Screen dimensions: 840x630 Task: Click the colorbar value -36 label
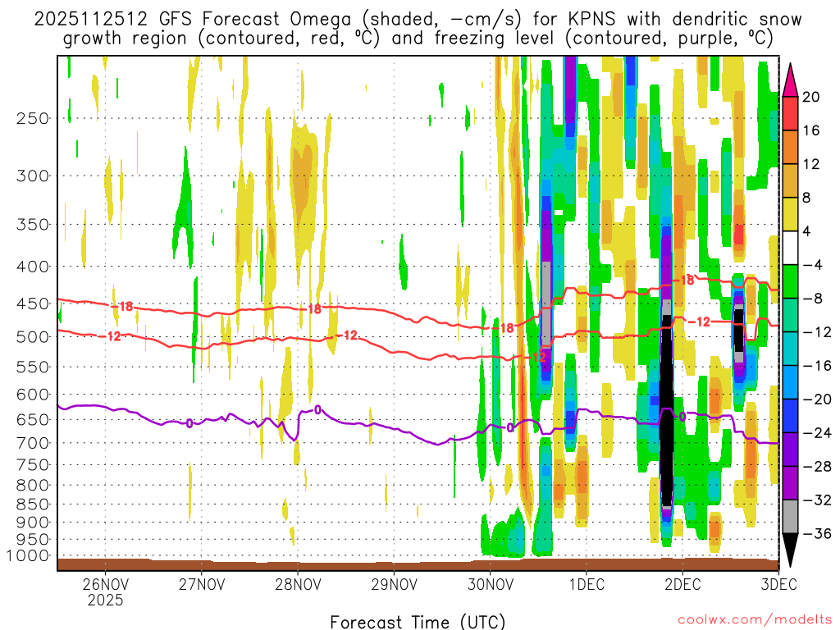(x=817, y=534)
